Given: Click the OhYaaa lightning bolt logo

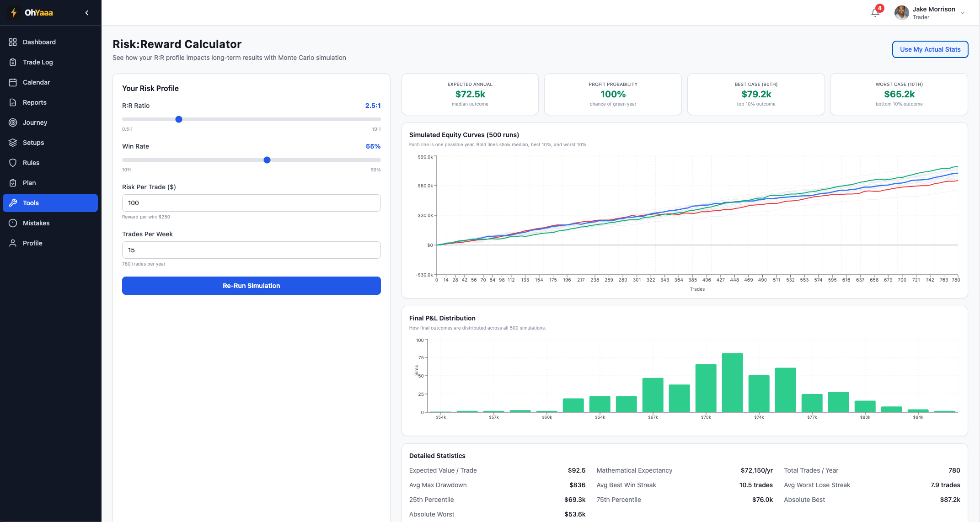Looking at the screenshot, I should 14,13.
